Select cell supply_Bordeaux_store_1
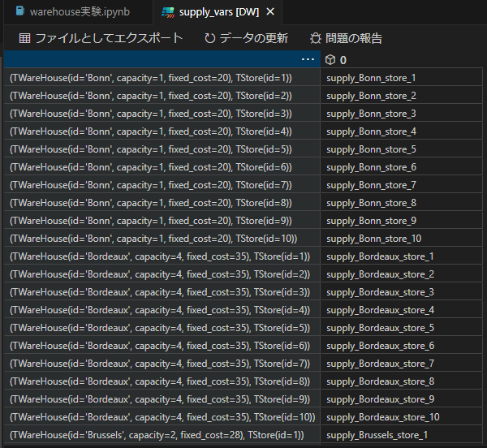 401,256
